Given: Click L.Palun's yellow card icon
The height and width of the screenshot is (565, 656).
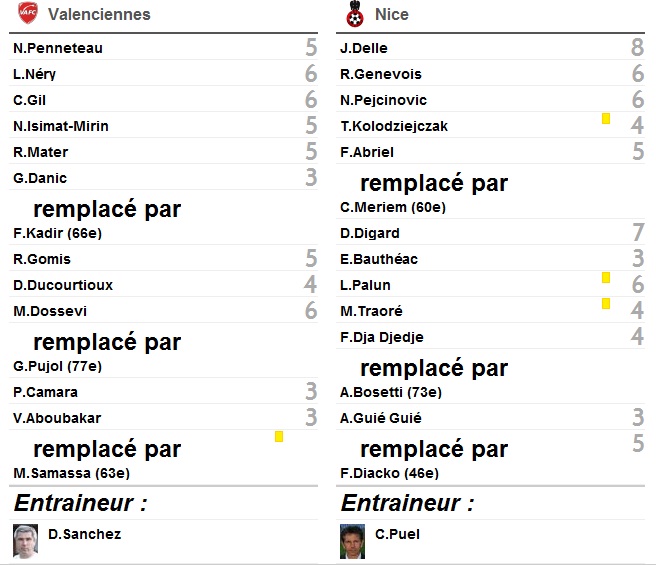Looking at the screenshot, I should (606, 278).
